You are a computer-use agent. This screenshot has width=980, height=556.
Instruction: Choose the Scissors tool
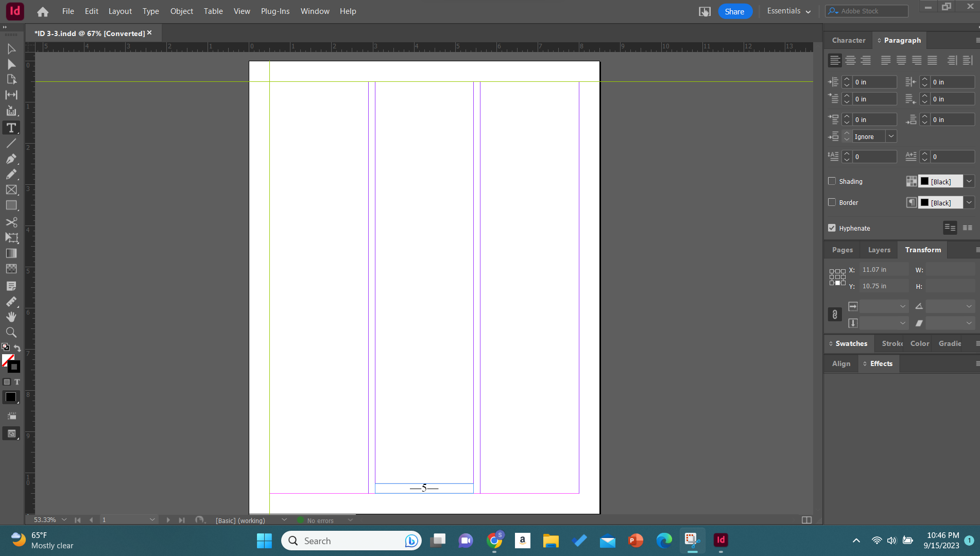coord(11,222)
